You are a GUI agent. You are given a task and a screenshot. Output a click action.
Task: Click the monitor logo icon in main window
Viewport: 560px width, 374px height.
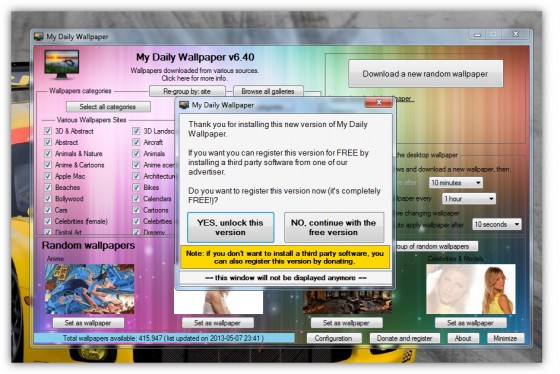click(x=61, y=64)
